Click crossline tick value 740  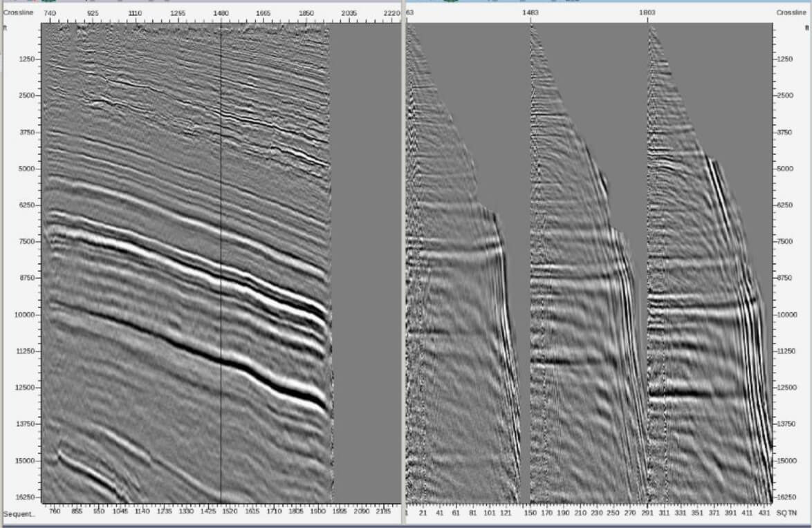[50, 13]
